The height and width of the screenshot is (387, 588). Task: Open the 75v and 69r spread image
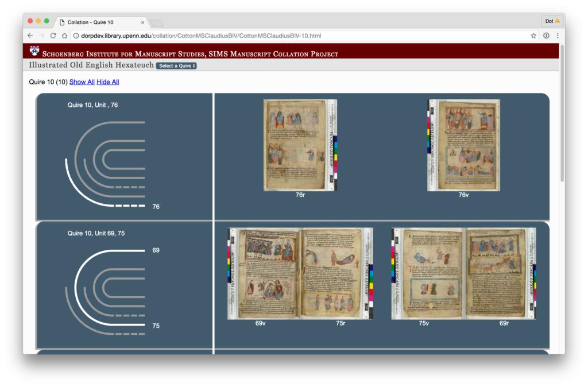click(463, 273)
